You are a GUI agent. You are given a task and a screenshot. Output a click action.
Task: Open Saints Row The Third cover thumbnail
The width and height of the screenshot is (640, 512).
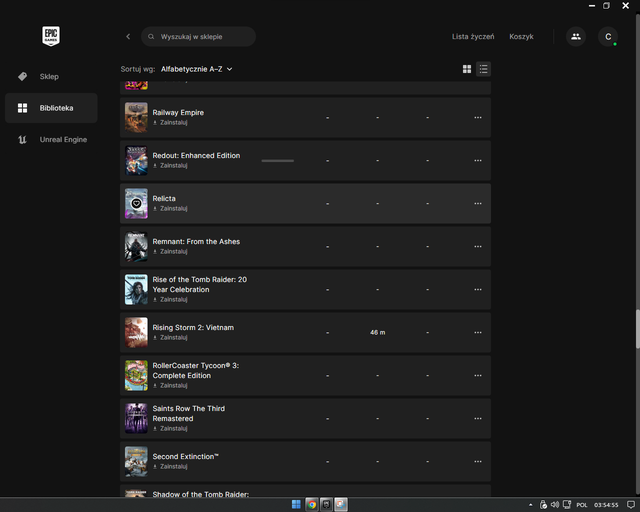click(x=136, y=419)
